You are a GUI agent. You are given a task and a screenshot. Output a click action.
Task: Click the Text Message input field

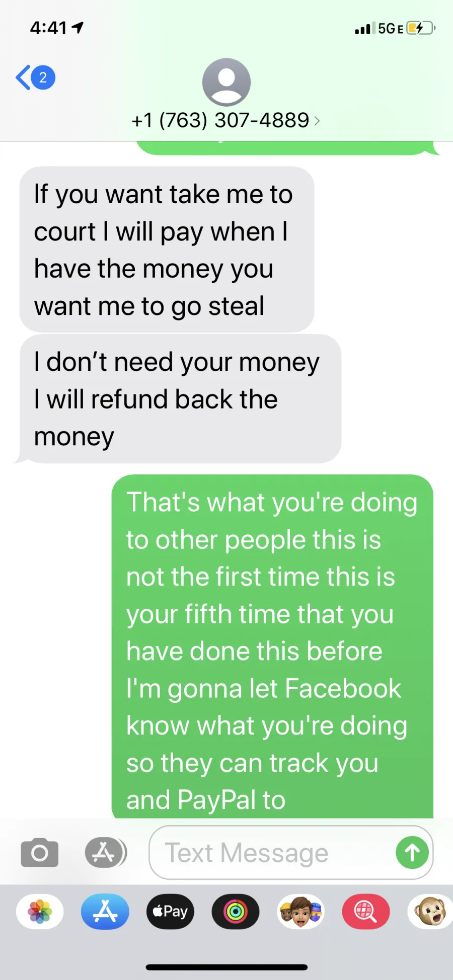(291, 852)
